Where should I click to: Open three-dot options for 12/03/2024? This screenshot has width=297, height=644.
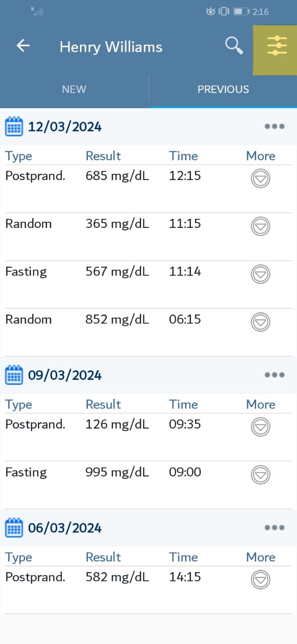coord(274,126)
